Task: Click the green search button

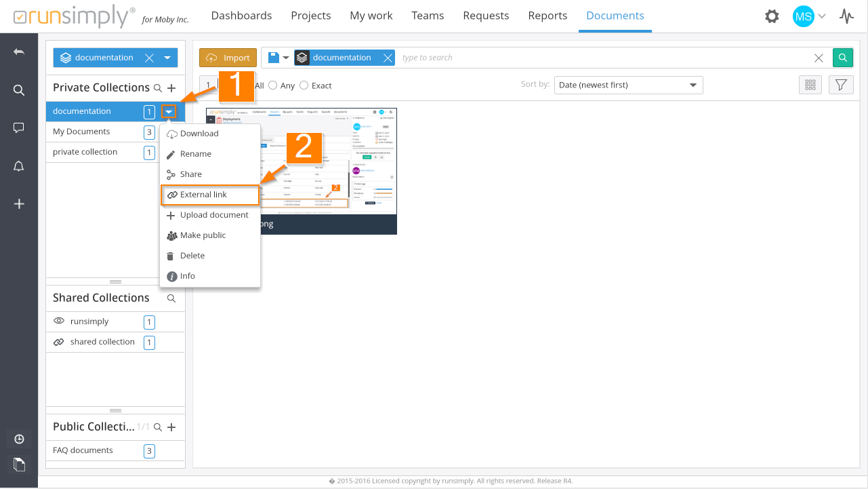Action: point(842,58)
